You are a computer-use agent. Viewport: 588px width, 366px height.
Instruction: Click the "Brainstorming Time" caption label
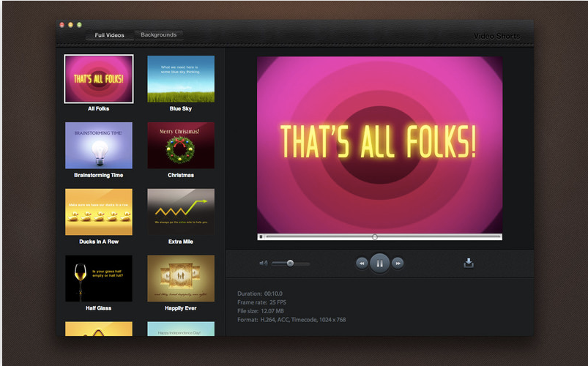click(x=99, y=175)
